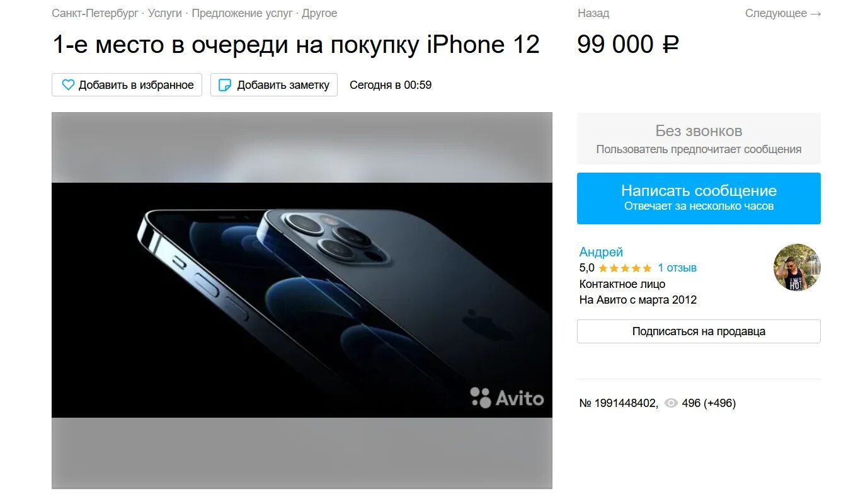Click the Добавить заметку button
This screenshot has width=846, height=504.
pos(274,85)
